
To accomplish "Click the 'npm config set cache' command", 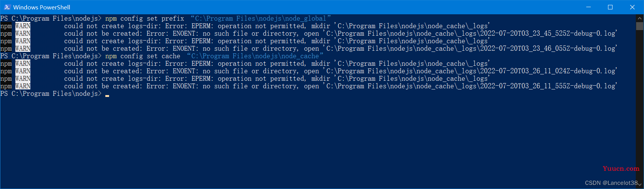I will (x=143, y=56).
